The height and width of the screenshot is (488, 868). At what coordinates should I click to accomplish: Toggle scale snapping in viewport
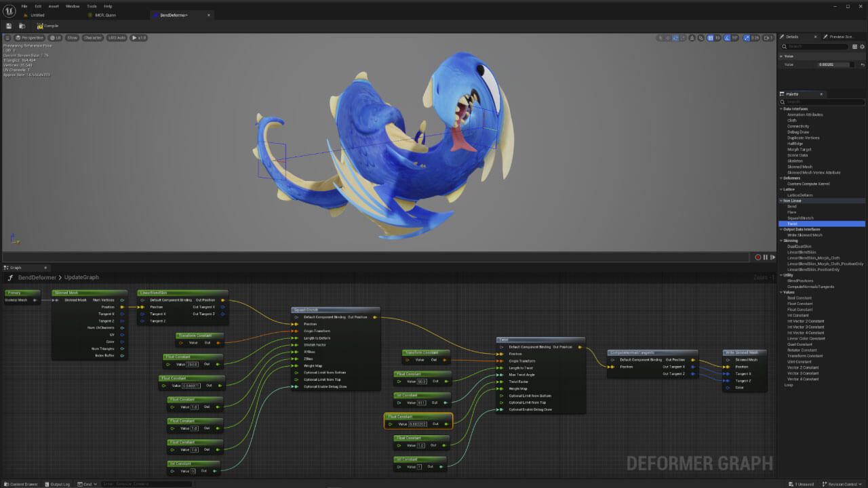[747, 38]
